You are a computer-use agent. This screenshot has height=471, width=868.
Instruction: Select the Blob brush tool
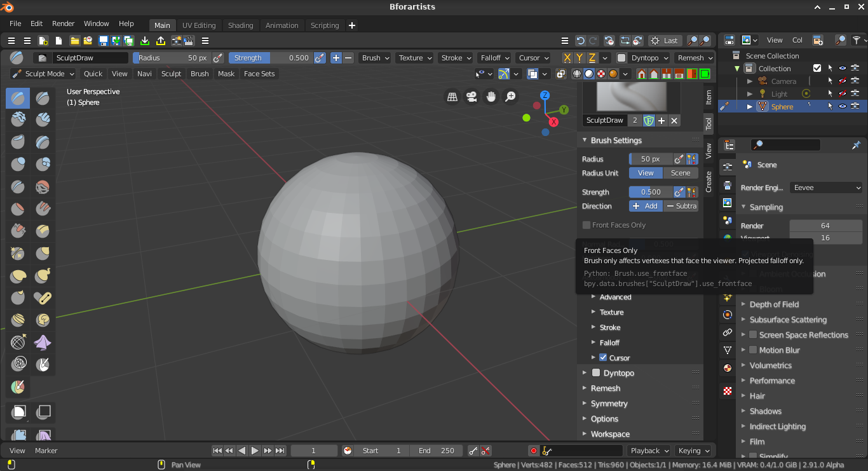pyautogui.click(x=43, y=165)
